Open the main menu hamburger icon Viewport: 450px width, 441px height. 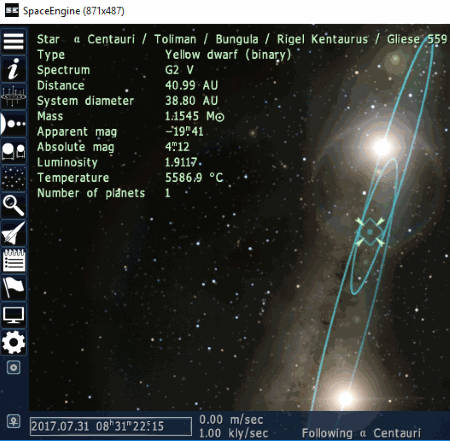tap(13, 41)
